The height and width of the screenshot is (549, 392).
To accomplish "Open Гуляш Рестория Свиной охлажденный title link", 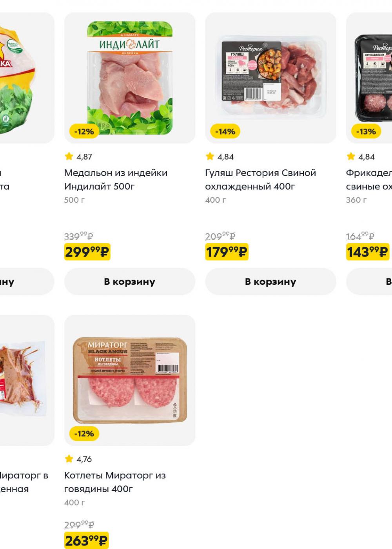I will click(x=260, y=179).
